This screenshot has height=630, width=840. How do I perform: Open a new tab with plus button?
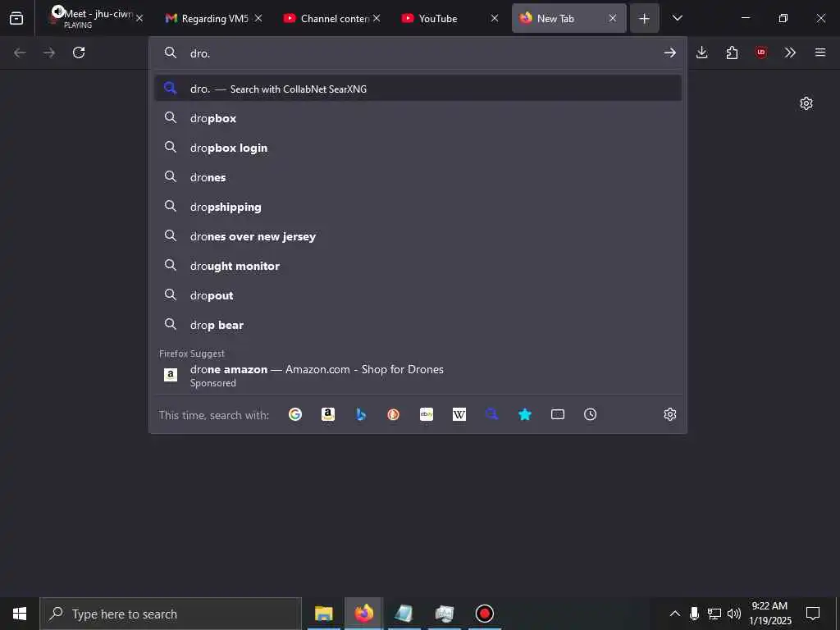pos(645,18)
